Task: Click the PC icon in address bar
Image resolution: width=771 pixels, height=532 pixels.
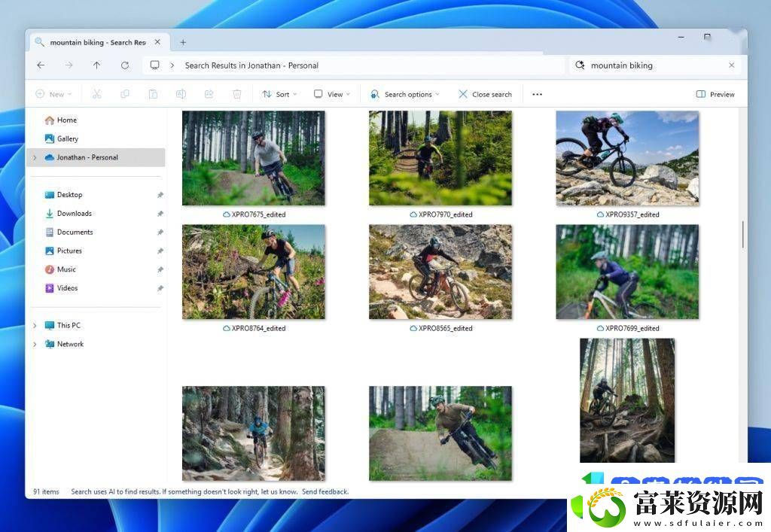Action: pyautogui.click(x=155, y=65)
